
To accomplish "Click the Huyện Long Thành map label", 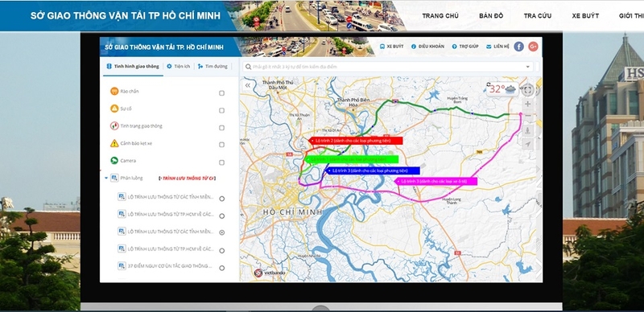I will tap(452, 201).
